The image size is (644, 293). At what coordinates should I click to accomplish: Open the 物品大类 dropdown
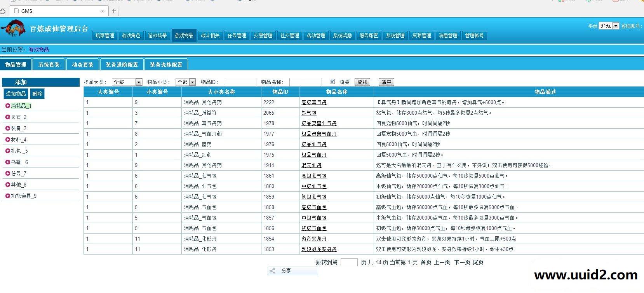(127, 82)
